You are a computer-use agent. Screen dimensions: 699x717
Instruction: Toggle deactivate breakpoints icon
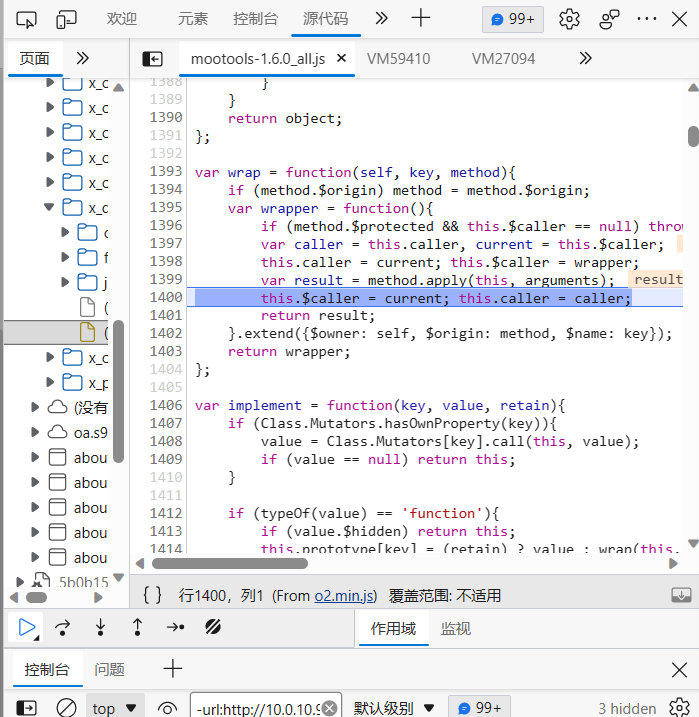pyautogui.click(x=212, y=627)
